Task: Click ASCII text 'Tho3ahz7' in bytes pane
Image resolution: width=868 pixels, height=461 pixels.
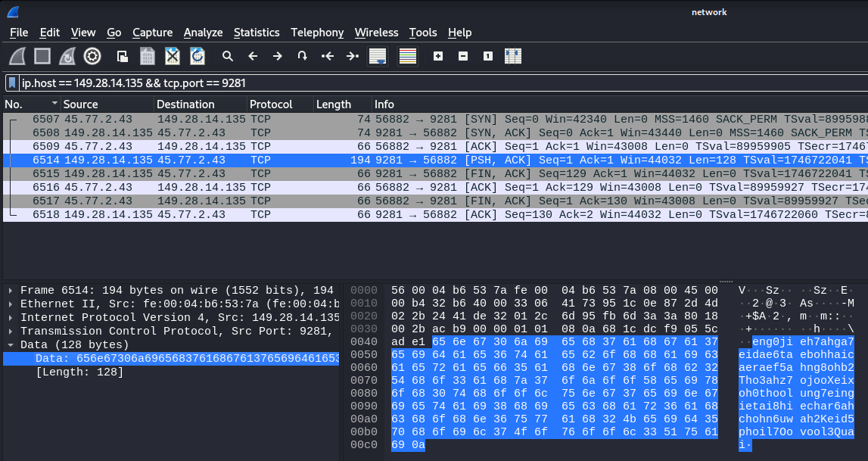Action: tap(764, 381)
